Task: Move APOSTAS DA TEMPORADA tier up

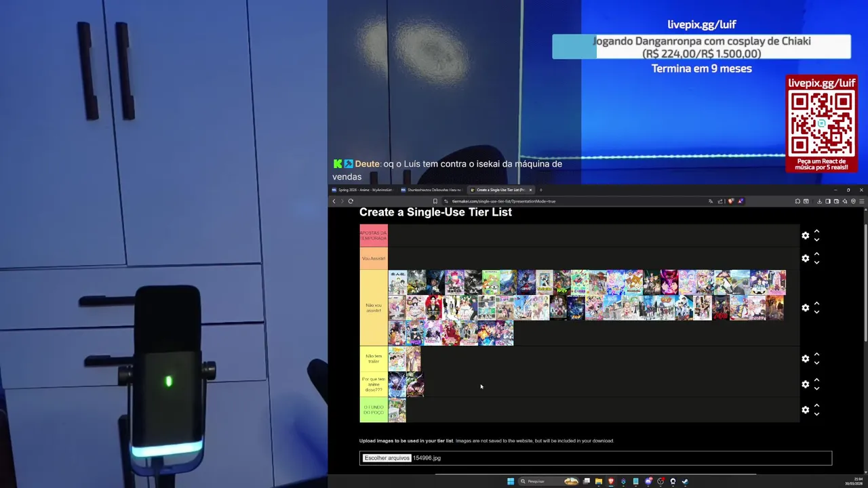Action: coord(816,231)
